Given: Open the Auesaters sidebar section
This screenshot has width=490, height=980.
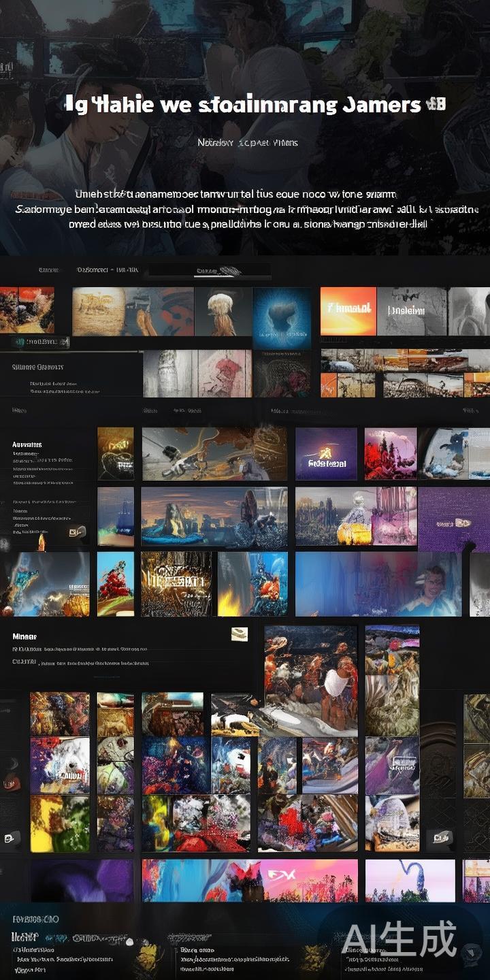Looking at the screenshot, I should click(27, 444).
